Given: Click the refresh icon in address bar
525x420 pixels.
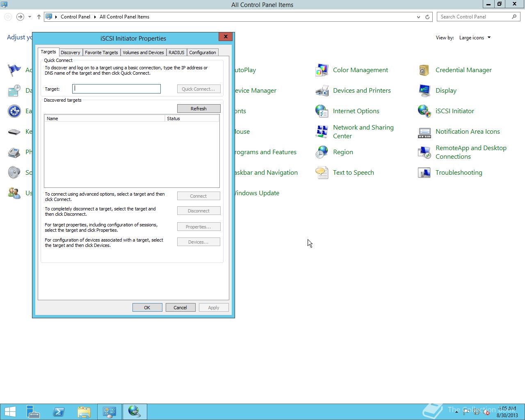Looking at the screenshot, I should click(427, 17).
